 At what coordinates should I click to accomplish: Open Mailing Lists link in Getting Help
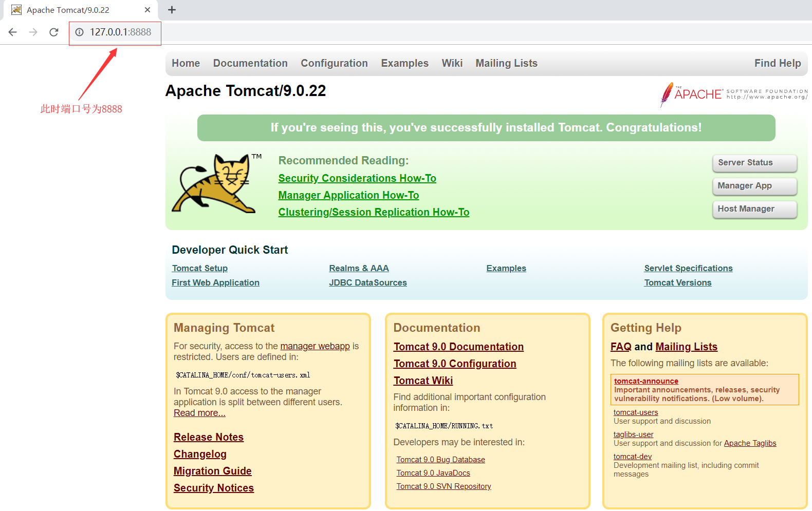click(686, 347)
